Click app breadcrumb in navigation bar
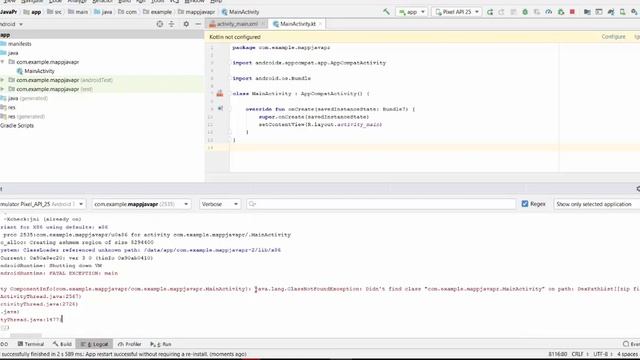The height and width of the screenshot is (360, 640). tap(33, 12)
